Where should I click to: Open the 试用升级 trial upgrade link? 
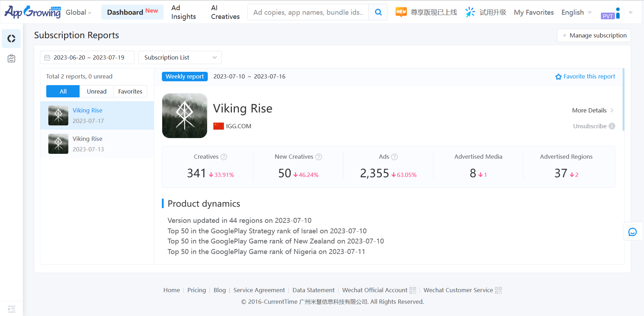[x=493, y=12]
